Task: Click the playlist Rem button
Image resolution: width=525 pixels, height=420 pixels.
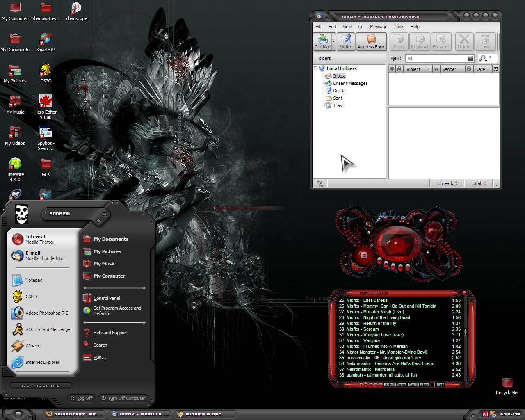Action: [401, 385]
